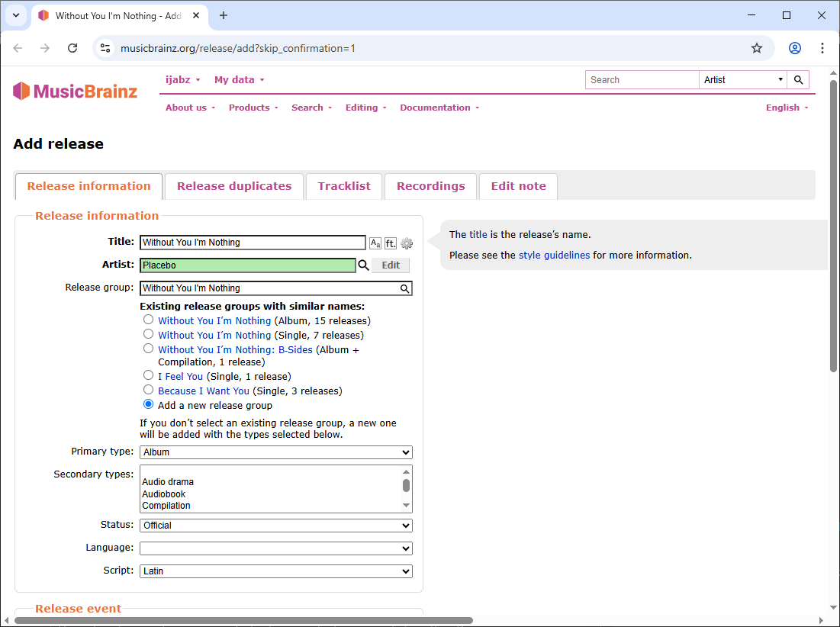Select the Single, 7 releases radio button
Viewport: 840px width, 627px height.
149,334
